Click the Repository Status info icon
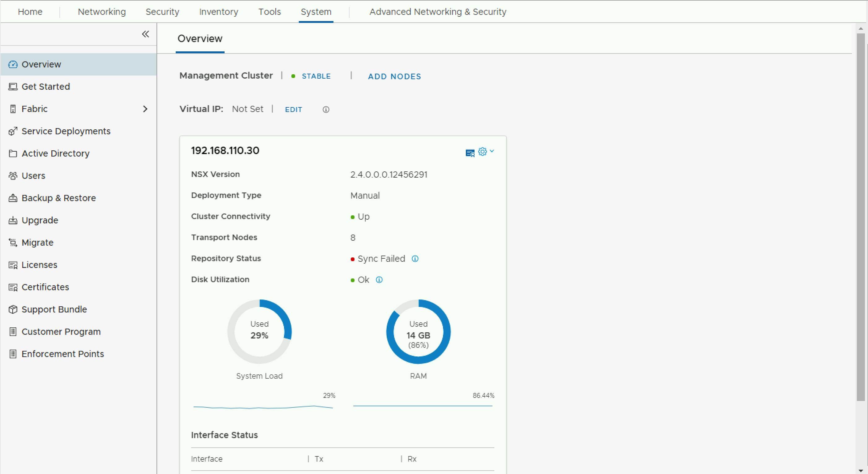Viewport: 868px width, 474px height. point(415,259)
